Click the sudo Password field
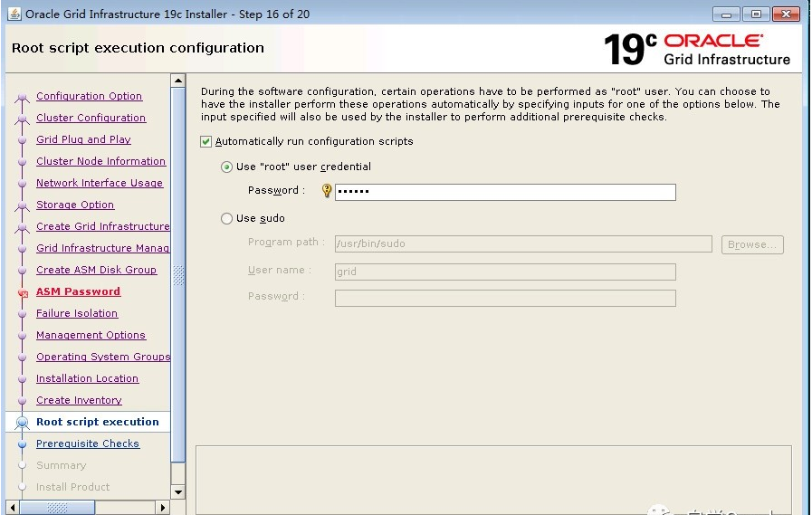This screenshot has width=812, height=515. tap(505, 298)
